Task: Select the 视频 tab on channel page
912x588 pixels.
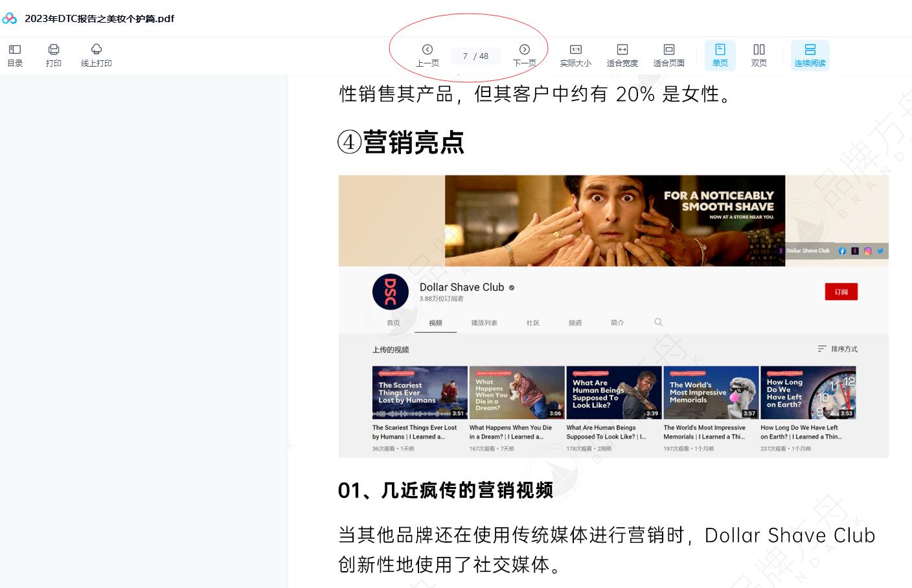Action: coord(435,322)
